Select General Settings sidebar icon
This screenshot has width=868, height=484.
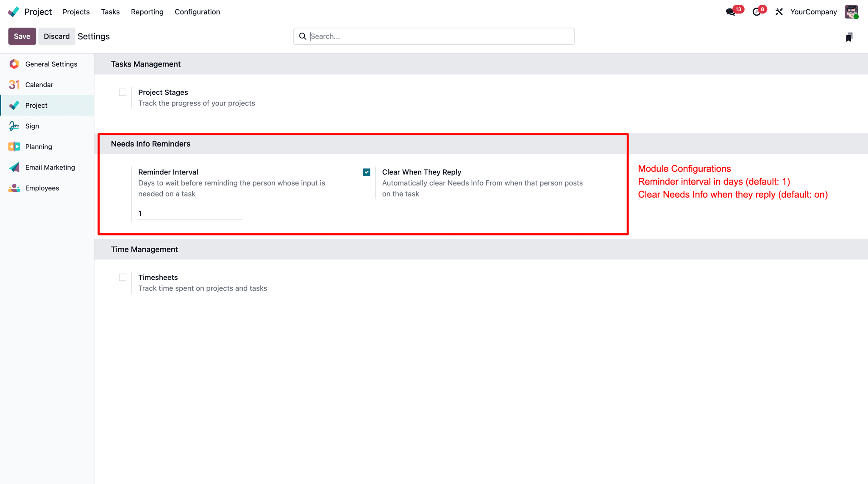[14, 64]
